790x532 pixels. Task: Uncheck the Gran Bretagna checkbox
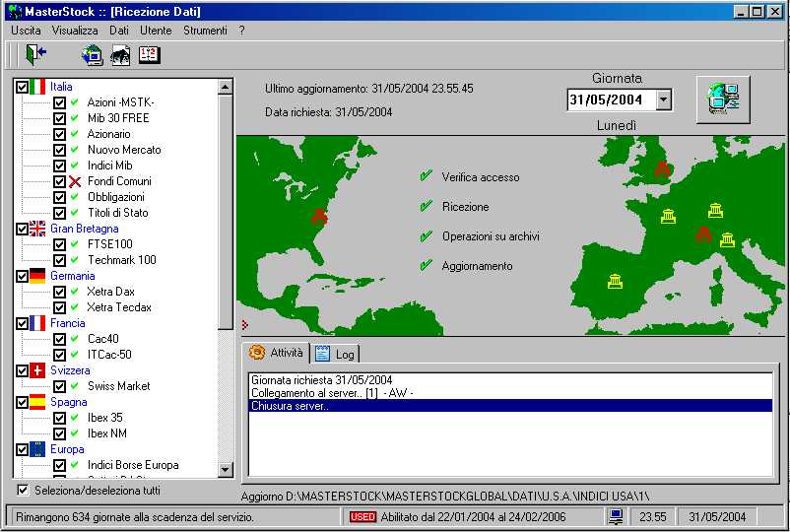click(22, 229)
